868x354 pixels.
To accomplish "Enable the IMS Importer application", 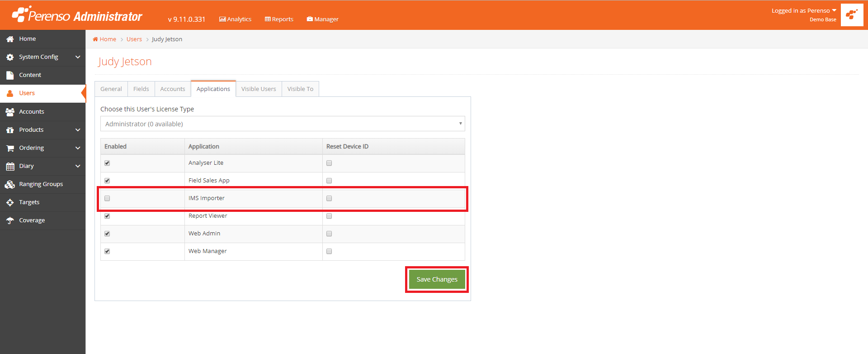I will click(x=107, y=198).
